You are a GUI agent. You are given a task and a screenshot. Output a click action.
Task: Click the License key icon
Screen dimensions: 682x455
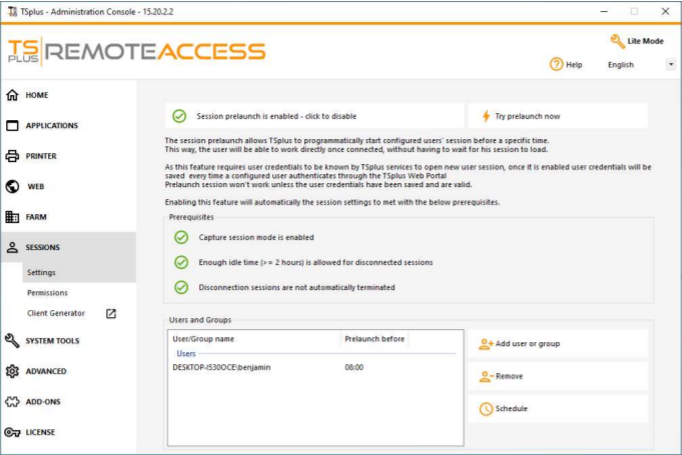[x=13, y=432]
